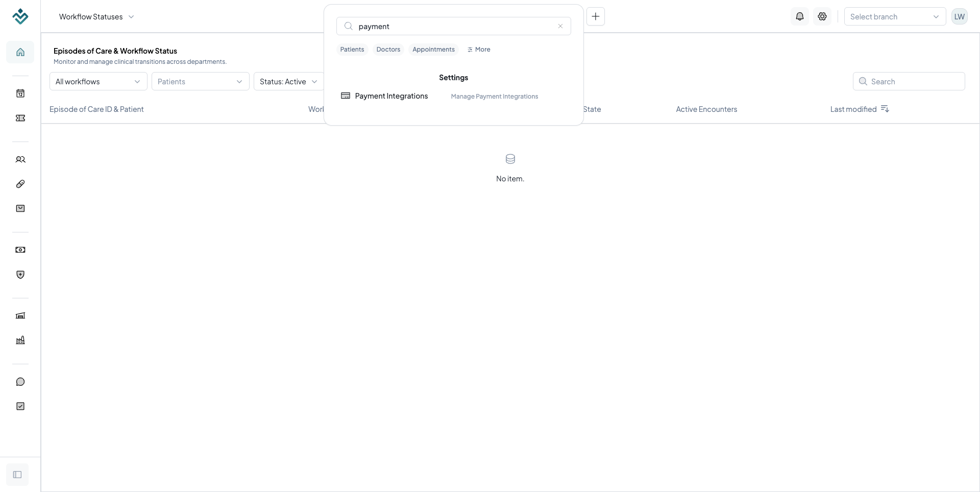Open the checkbox tasks sidebar icon
This screenshot has height=492, width=980.
click(20, 406)
